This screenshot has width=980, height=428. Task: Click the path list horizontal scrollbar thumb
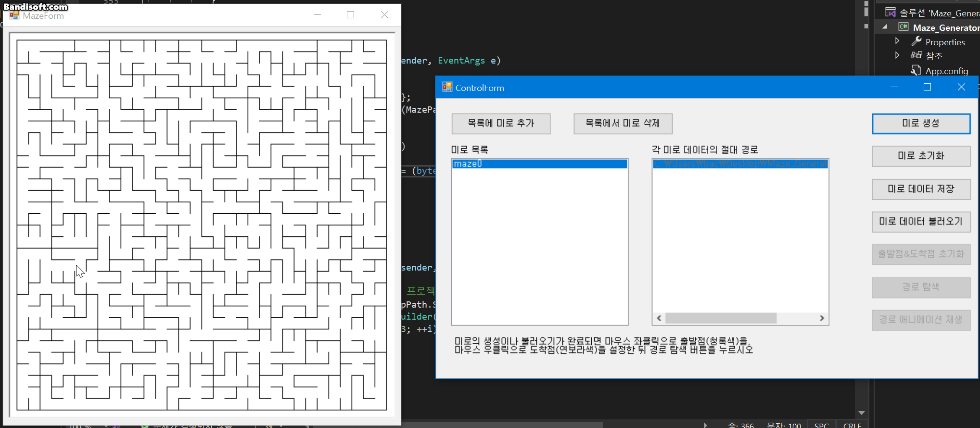pyautogui.click(x=721, y=318)
